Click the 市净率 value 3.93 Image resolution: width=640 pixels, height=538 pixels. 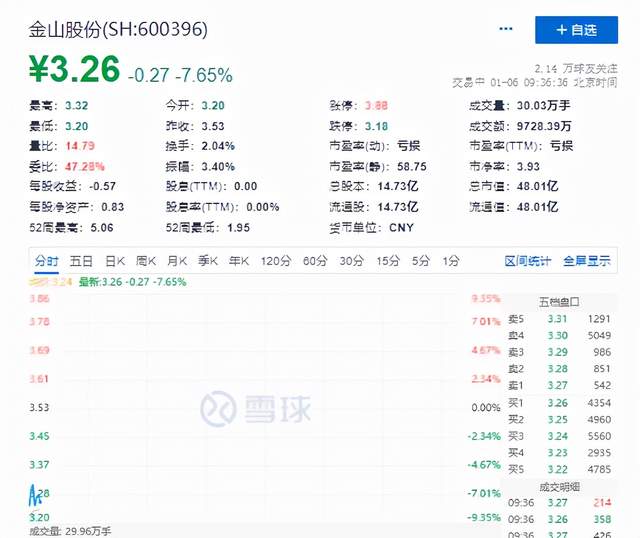(528, 167)
